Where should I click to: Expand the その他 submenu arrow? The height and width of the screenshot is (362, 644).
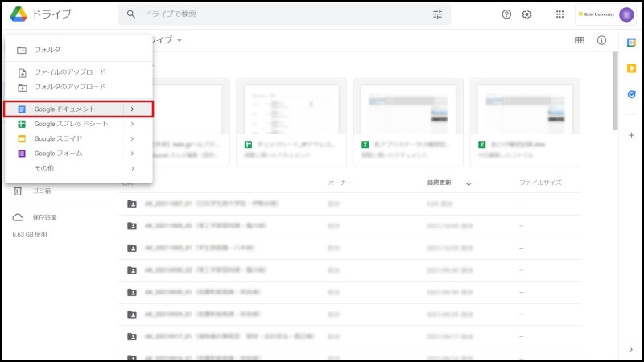click(x=132, y=168)
